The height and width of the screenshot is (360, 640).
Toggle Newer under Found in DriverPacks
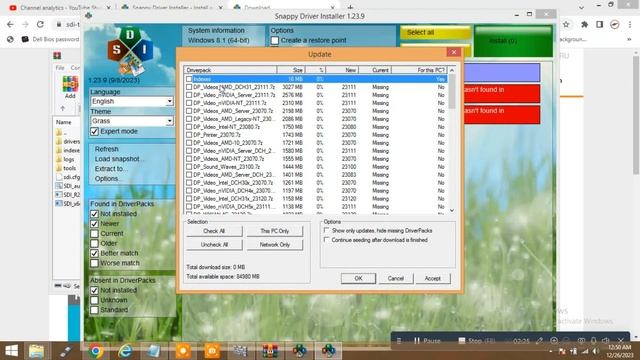pyautogui.click(x=94, y=224)
